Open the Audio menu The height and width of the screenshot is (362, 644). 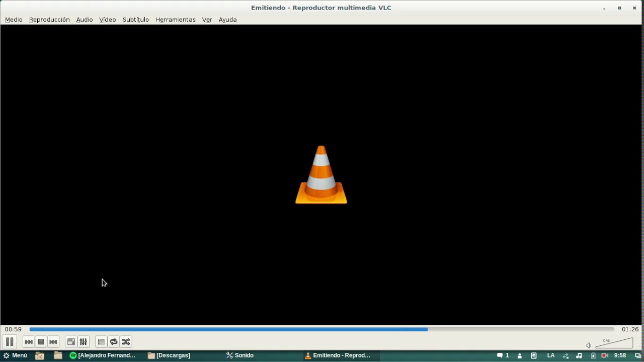tap(85, 20)
